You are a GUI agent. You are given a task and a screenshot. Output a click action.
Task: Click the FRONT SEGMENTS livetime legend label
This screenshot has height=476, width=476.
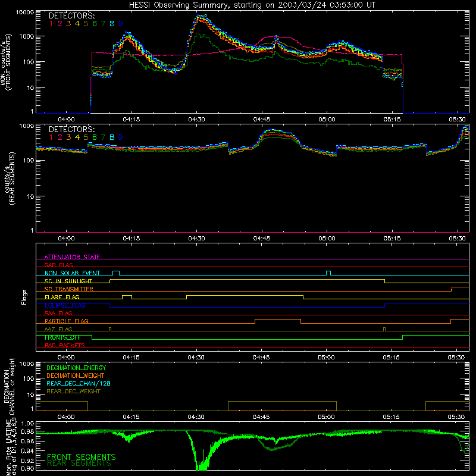point(82,457)
